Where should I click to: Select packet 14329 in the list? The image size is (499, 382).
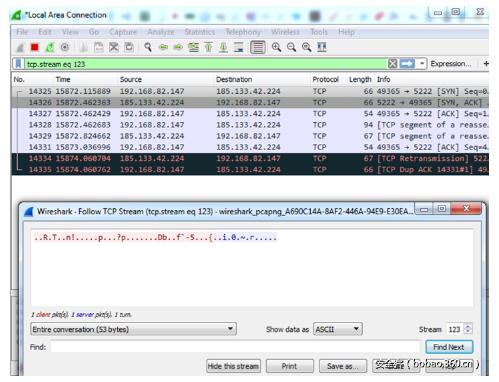click(250, 136)
